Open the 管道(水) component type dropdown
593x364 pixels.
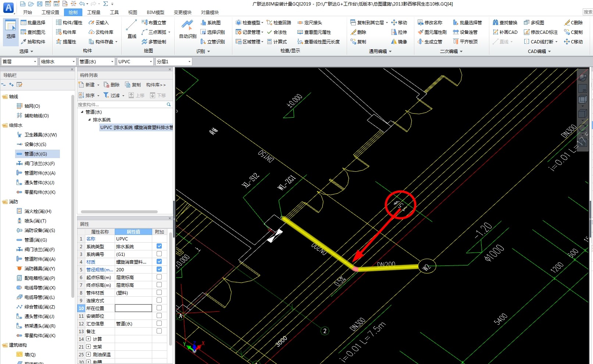pos(96,61)
